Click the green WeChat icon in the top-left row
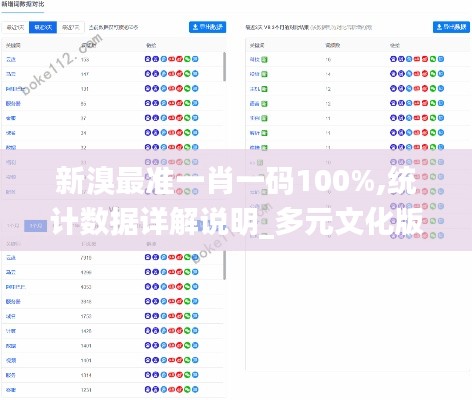The height and width of the screenshot is (400, 472). 187,59
